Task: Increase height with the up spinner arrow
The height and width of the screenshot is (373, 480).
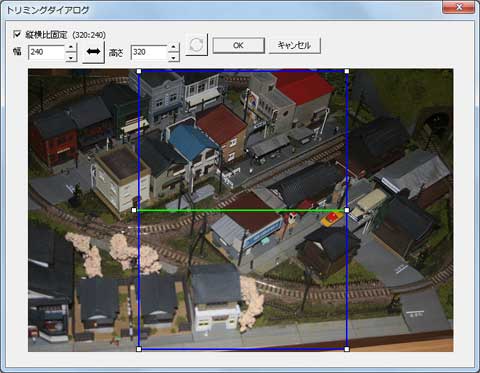Action: [x=173, y=47]
